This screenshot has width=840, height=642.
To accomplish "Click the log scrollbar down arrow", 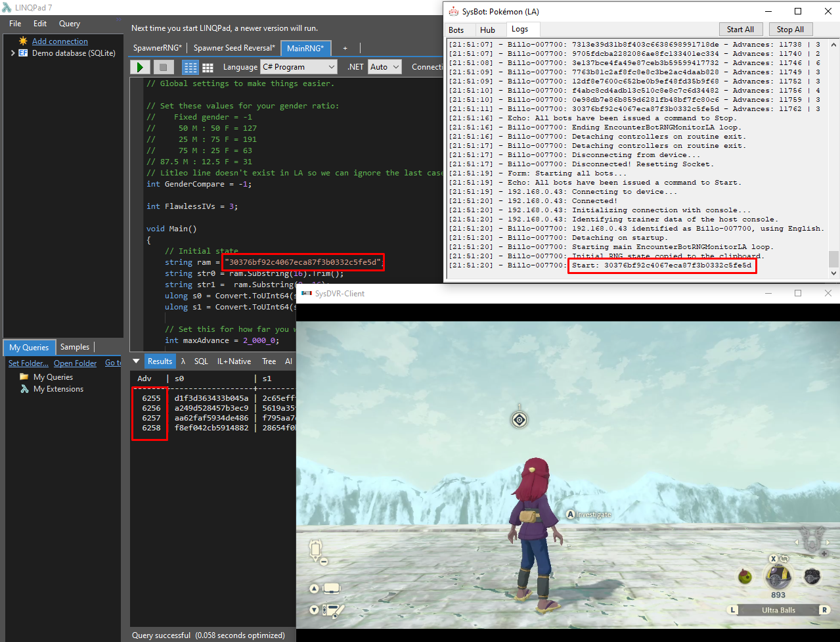I will [833, 273].
